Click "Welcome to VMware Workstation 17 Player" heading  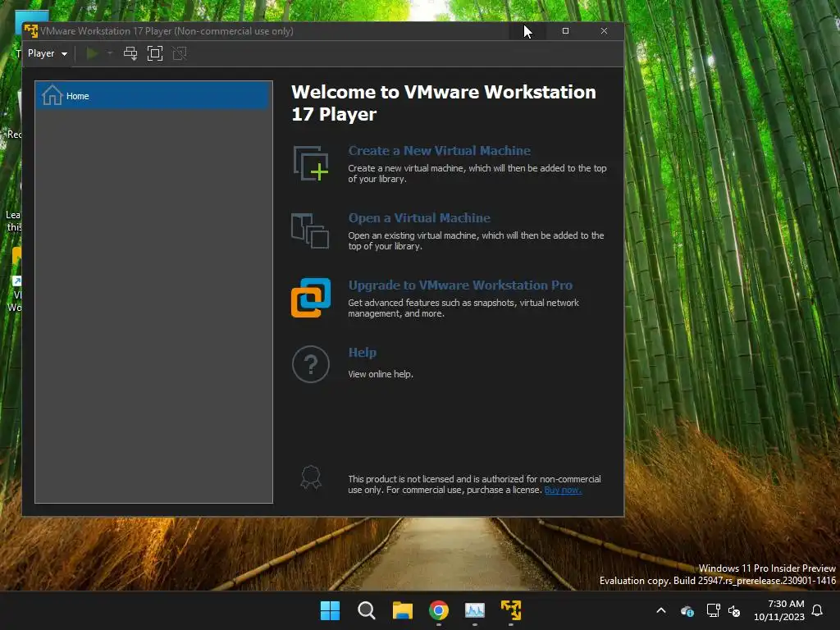(444, 103)
